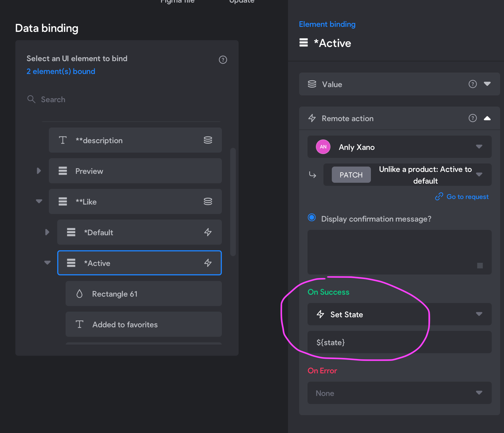Click the Remote action help icon
This screenshot has width=504, height=433.
click(472, 118)
